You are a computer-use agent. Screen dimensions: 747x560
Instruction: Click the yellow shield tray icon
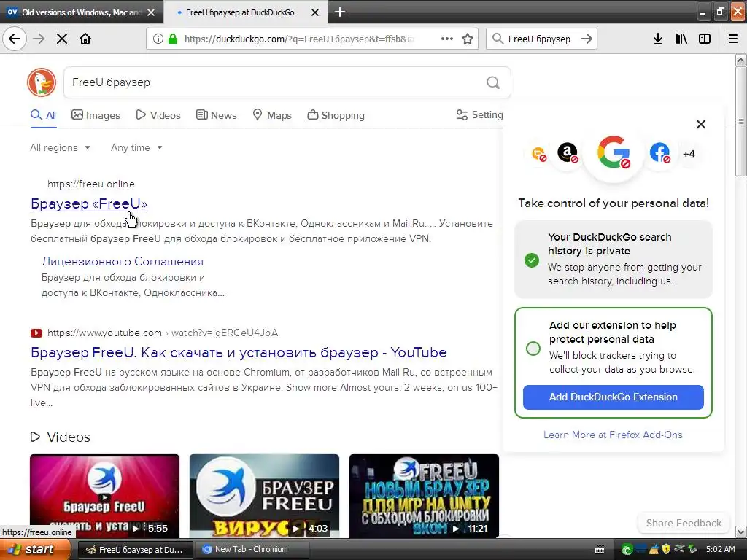[x=666, y=550]
